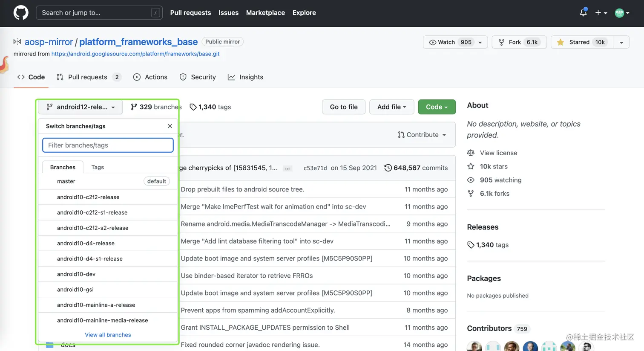Open 'Prevent apps from spamming addAccountExplicitly' commit
This screenshot has height=351, width=644.
coord(258,310)
